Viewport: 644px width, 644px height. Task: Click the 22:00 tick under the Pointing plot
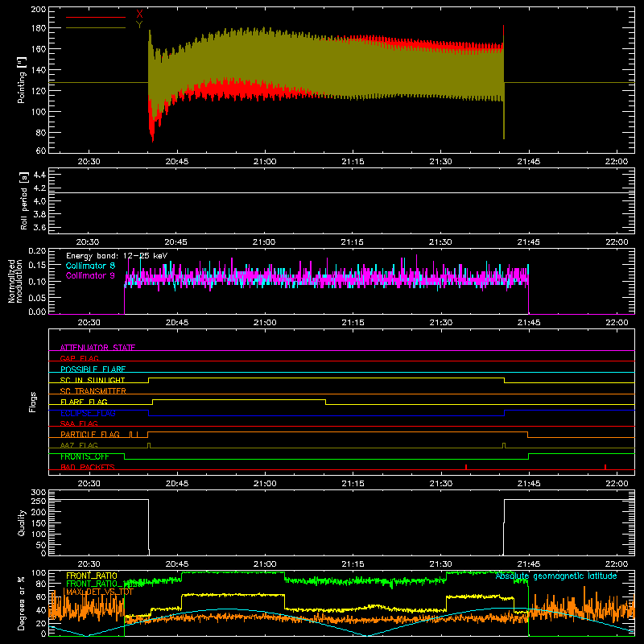click(x=617, y=162)
